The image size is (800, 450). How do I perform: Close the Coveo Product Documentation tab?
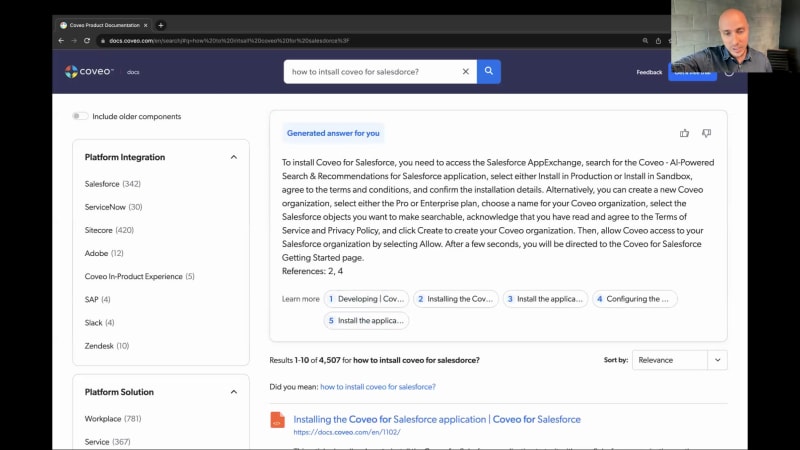coord(145,25)
